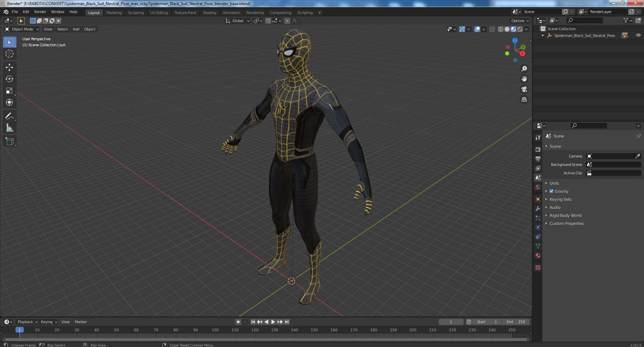The width and height of the screenshot is (644, 347).
Task: Click the pan view hand icon
Action: pos(524,79)
